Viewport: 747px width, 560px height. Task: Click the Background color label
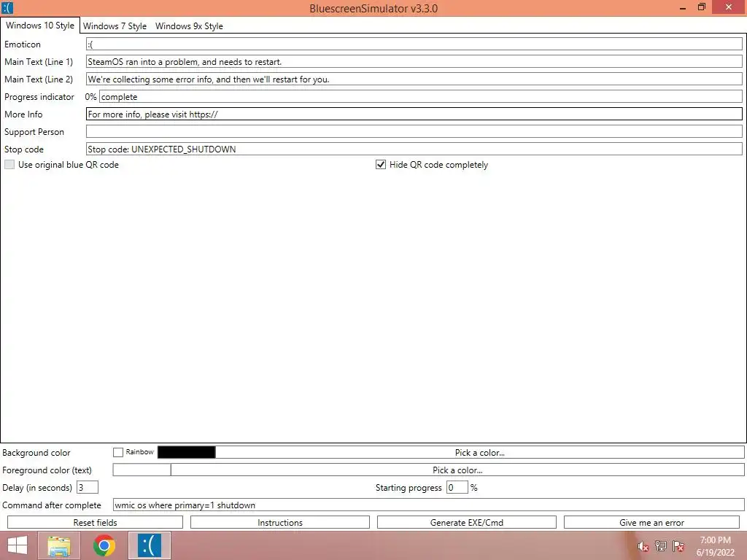pyautogui.click(x=36, y=452)
